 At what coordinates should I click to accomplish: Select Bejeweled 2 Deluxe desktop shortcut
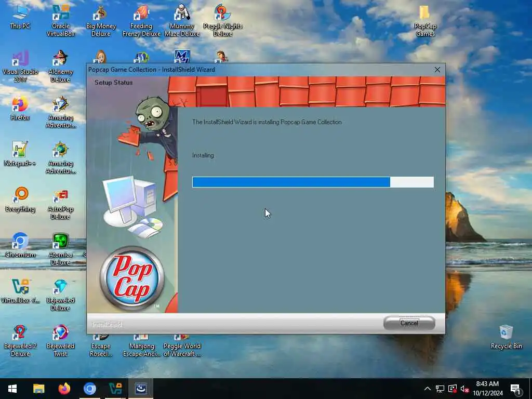[x=20, y=341]
